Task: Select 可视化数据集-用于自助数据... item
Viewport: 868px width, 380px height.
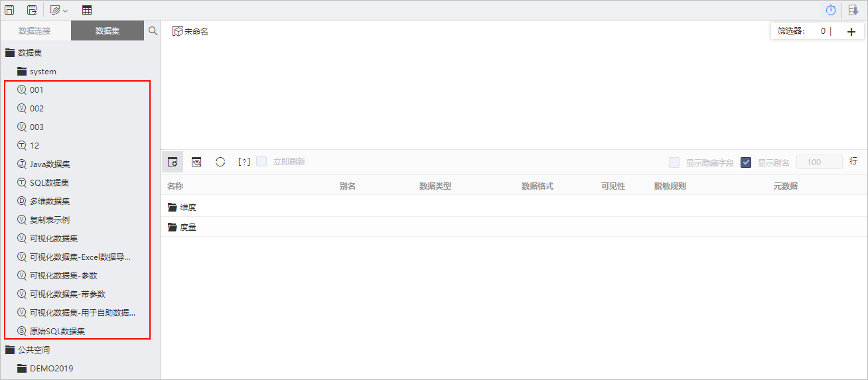Action: (x=78, y=312)
